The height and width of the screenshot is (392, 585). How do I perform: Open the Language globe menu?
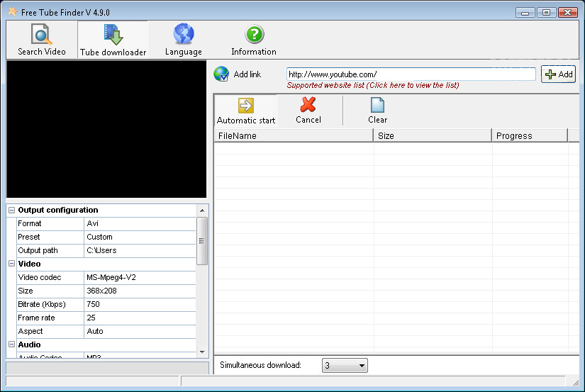coord(183,40)
